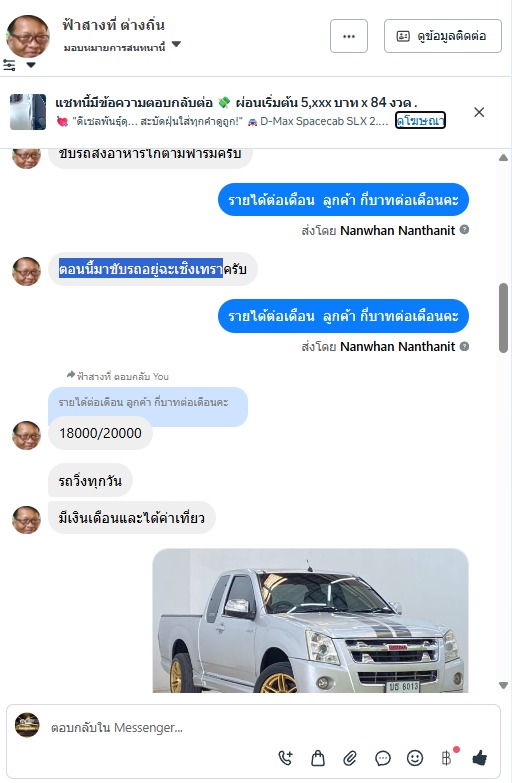Open the ดูโฆษณา ad link

(x=420, y=120)
